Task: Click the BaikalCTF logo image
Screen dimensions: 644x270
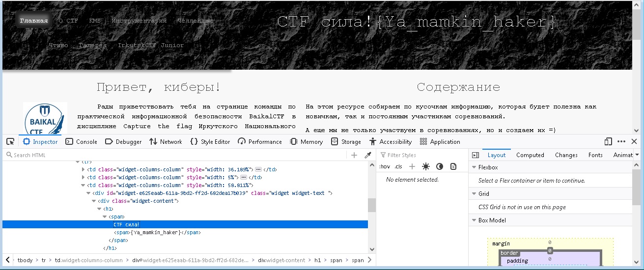Action: pyautogui.click(x=45, y=118)
